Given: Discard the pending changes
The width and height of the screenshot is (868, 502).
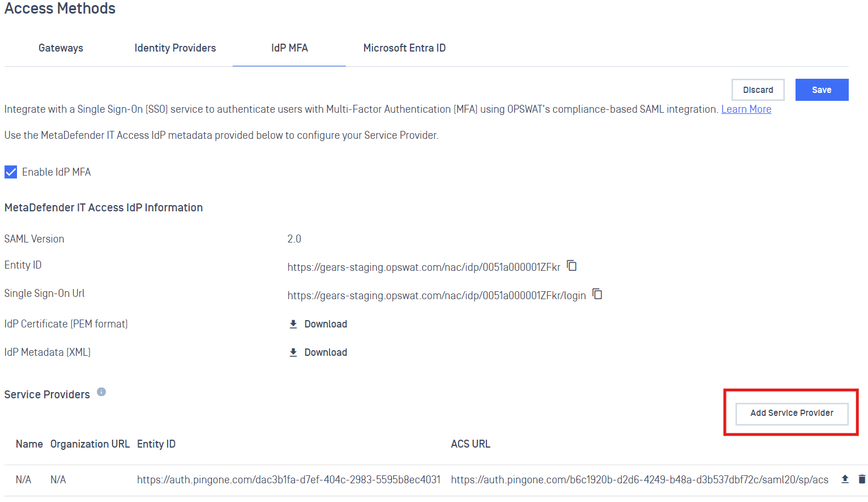Looking at the screenshot, I should click(x=758, y=90).
